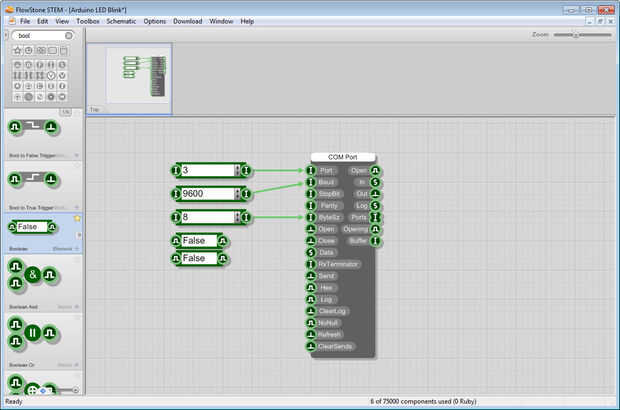Clear the toolbox search text
Image resolution: width=620 pixels, height=410 pixels.
click(x=69, y=36)
